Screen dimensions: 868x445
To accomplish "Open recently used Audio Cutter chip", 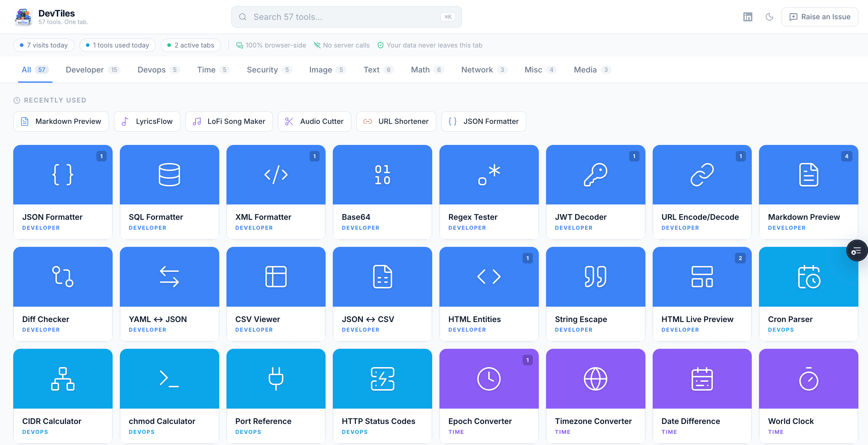I will pos(314,121).
